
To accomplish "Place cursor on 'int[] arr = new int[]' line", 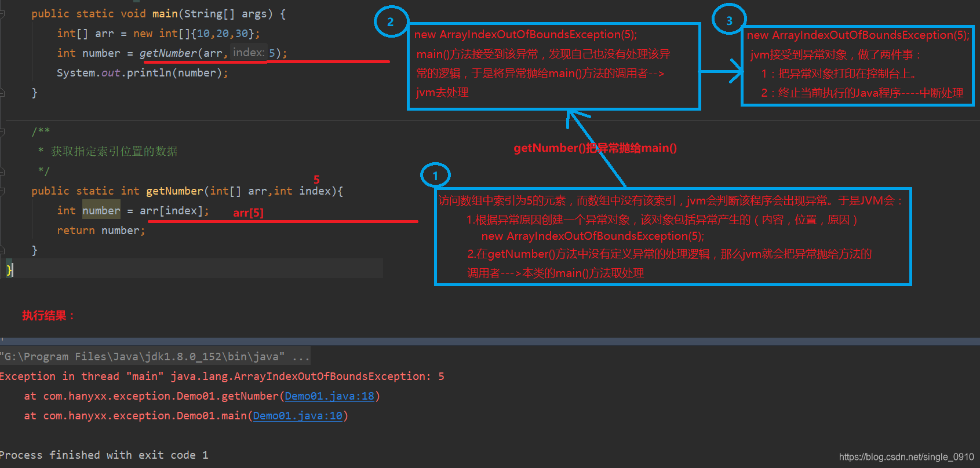I will (158, 34).
